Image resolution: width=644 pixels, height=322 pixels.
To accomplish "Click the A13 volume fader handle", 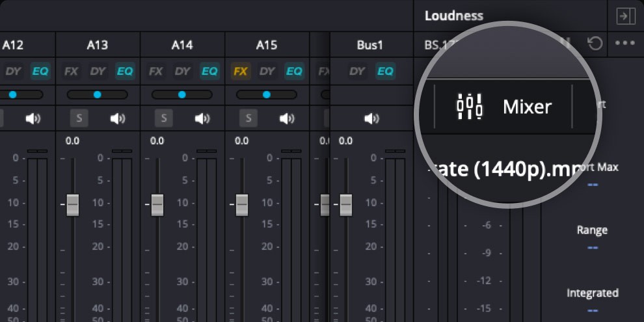I will [72, 204].
